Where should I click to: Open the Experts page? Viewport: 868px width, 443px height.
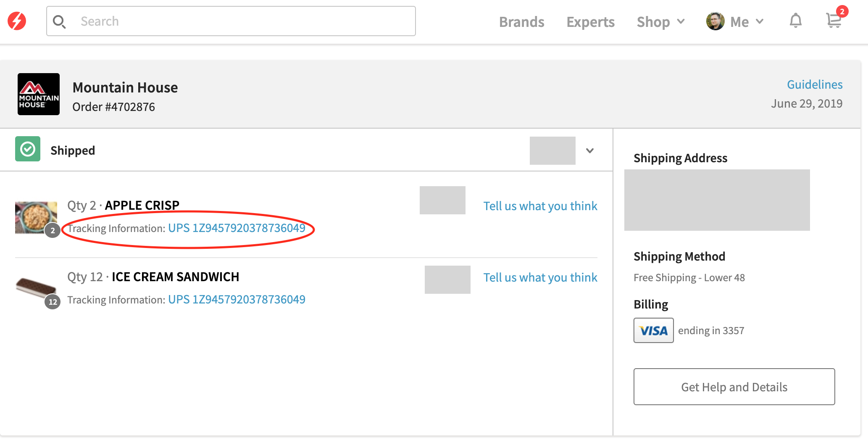click(x=590, y=22)
